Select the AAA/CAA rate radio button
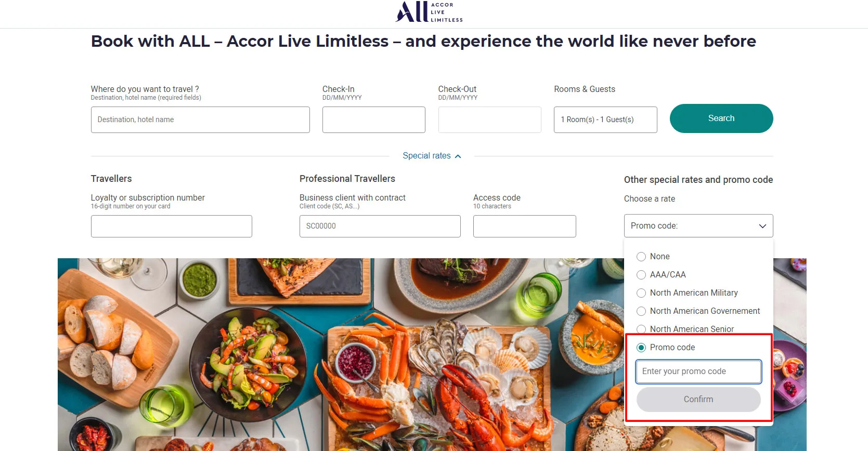Viewport: 868px width, 451px height. tap(641, 275)
